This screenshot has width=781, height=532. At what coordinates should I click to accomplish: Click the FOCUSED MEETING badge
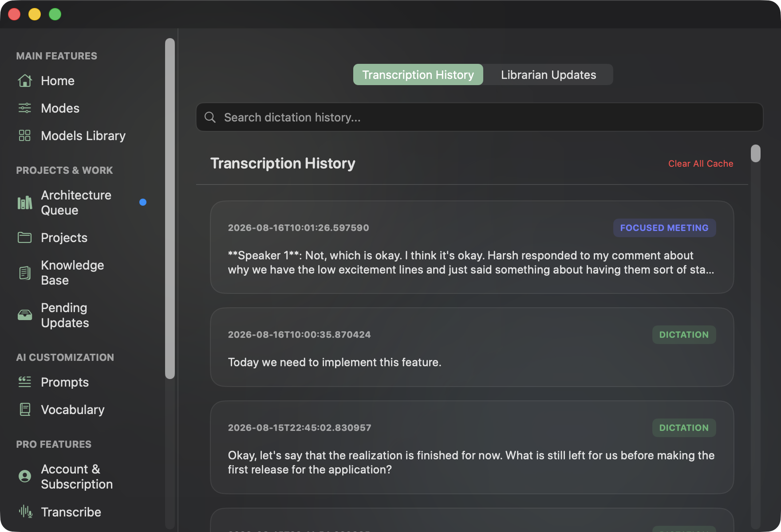point(664,228)
